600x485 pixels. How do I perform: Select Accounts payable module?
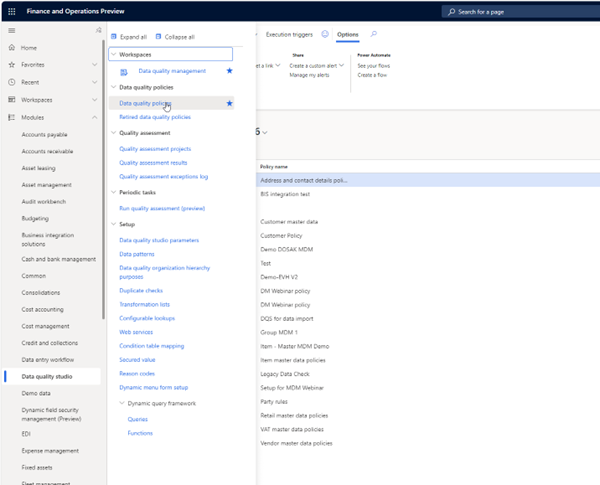pos(44,134)
